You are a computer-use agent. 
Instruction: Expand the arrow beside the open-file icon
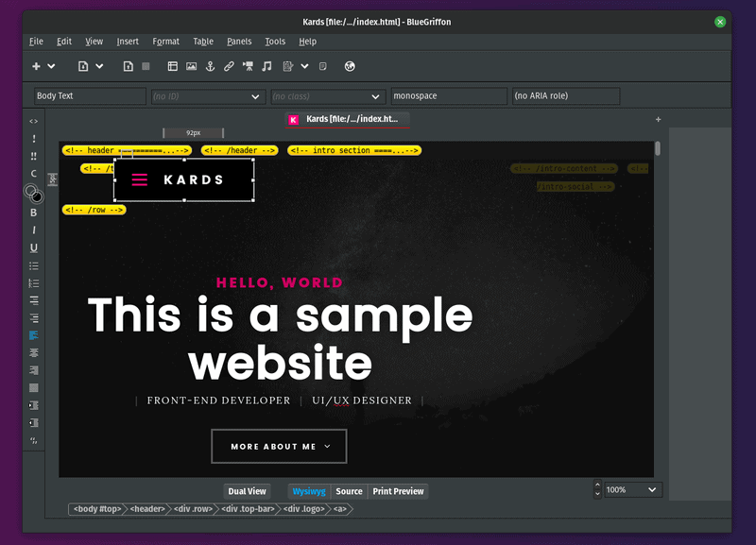[x=99, y=66]
